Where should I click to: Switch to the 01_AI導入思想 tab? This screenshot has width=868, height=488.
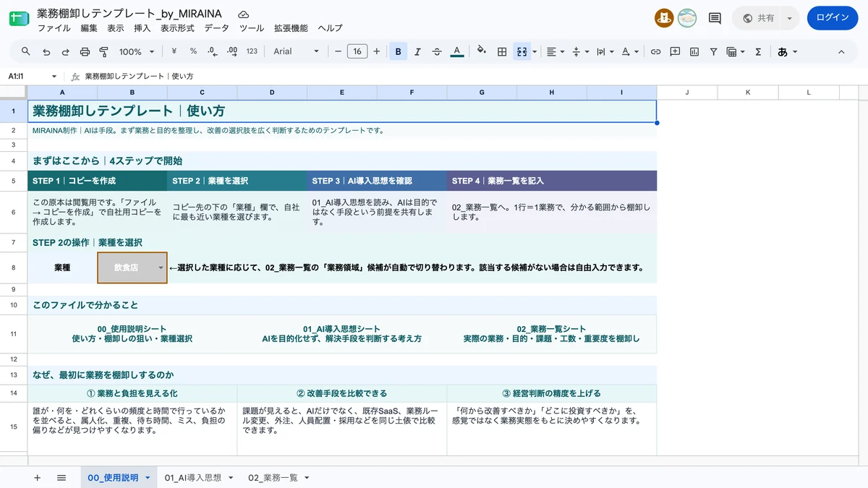tap(199, 478)
